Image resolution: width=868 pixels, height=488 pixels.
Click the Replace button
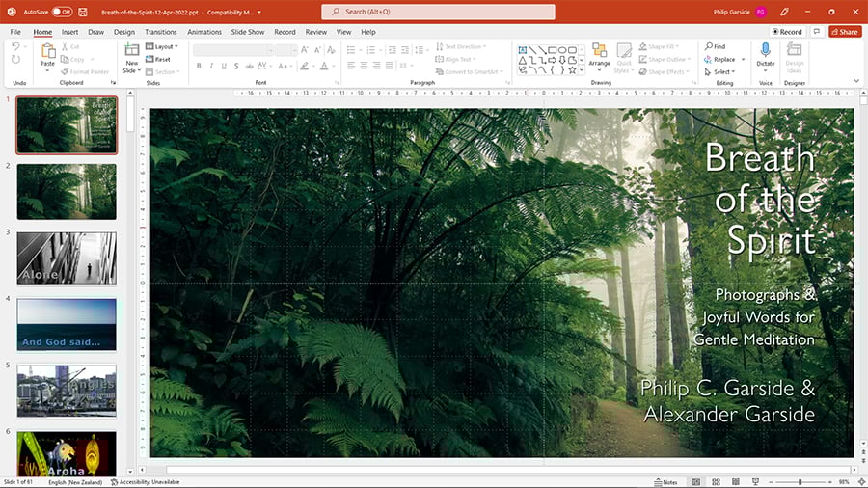click(x=719, y=59)
